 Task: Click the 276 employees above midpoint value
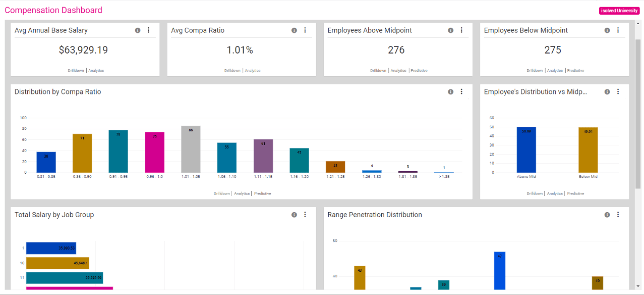396,50
